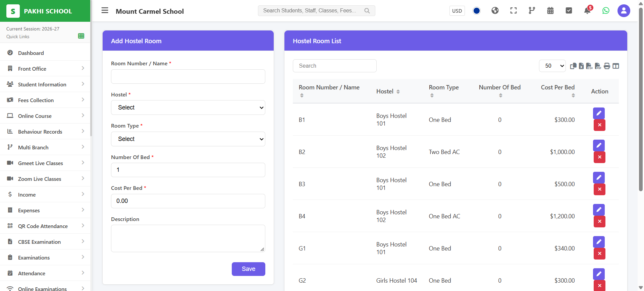Export room list as CSV

click(589, 66)
